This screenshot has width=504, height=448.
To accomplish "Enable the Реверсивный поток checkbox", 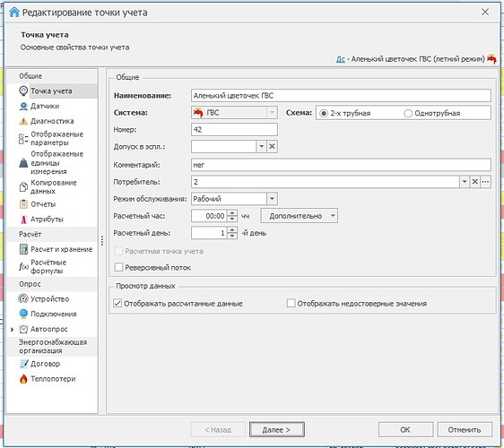I will [119, 267].
